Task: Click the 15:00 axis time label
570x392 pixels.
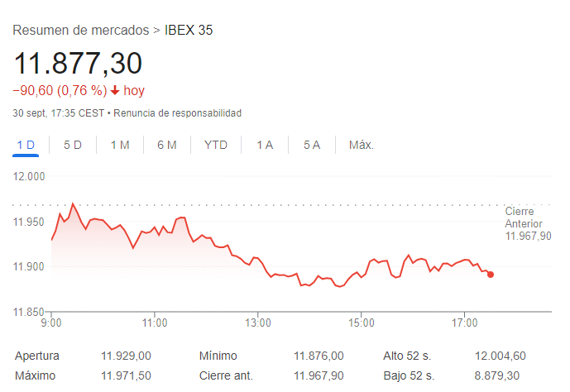Action: [x=361, y=323]
